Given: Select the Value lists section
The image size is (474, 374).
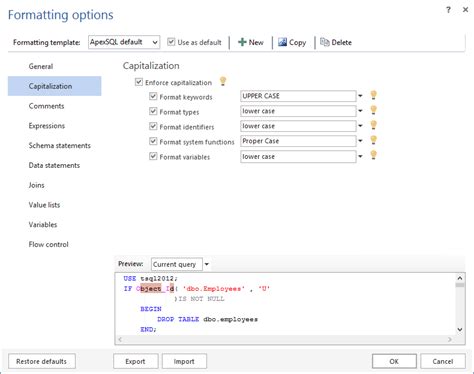Looking at the screenshot, I should point(54,205).
